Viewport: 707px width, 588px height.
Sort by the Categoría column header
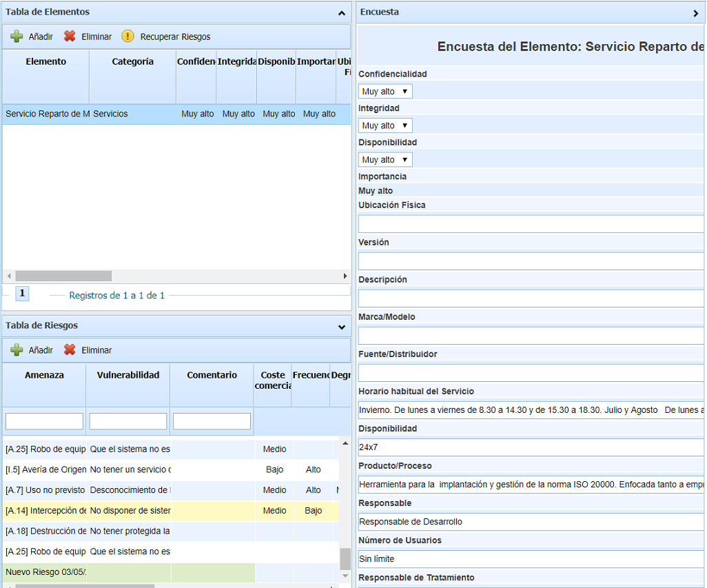pos(132,62)
